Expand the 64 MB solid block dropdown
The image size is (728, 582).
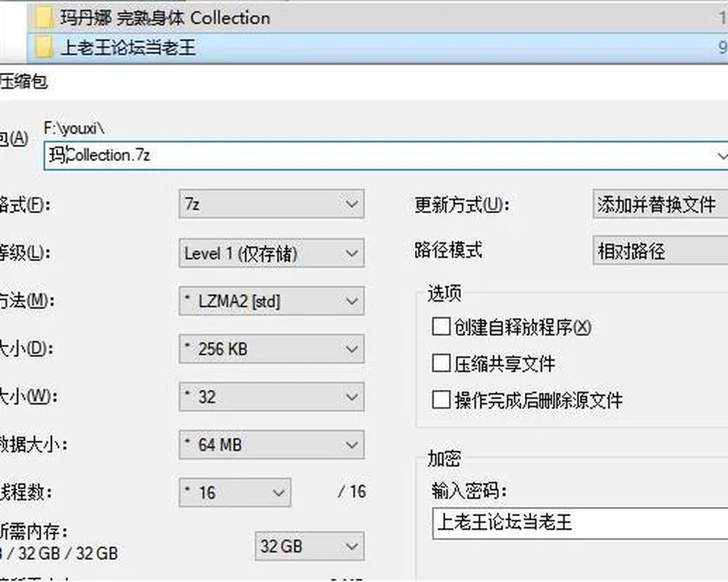coord(271,445)
